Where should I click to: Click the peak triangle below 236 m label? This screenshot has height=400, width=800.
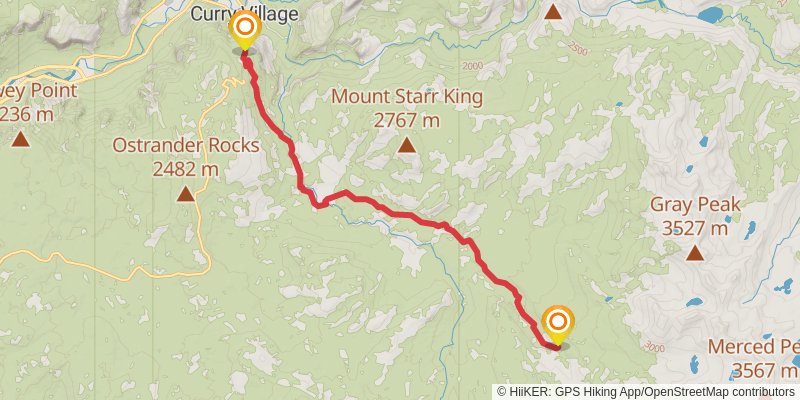tap(20, 139)
